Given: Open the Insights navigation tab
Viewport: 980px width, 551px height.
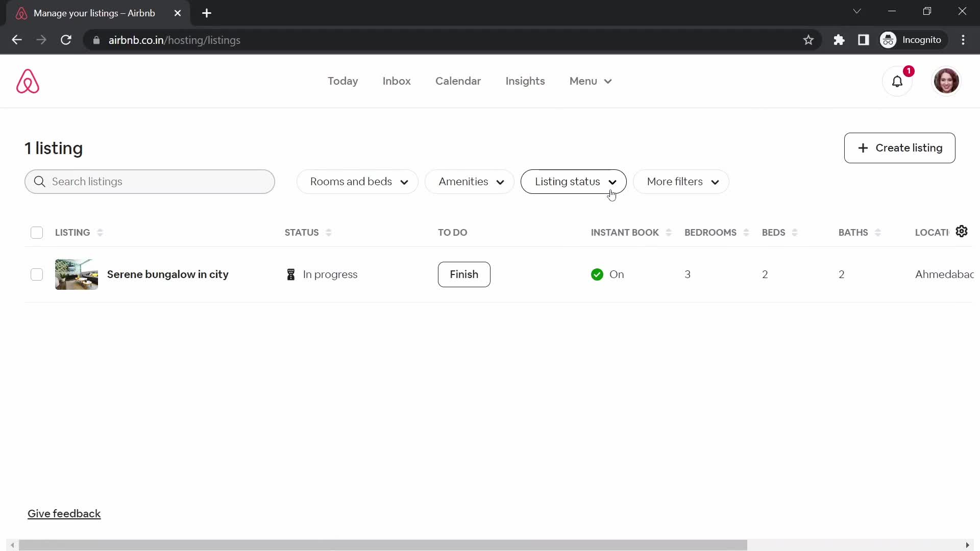Looking at the screenshot, I should point(525,81).
